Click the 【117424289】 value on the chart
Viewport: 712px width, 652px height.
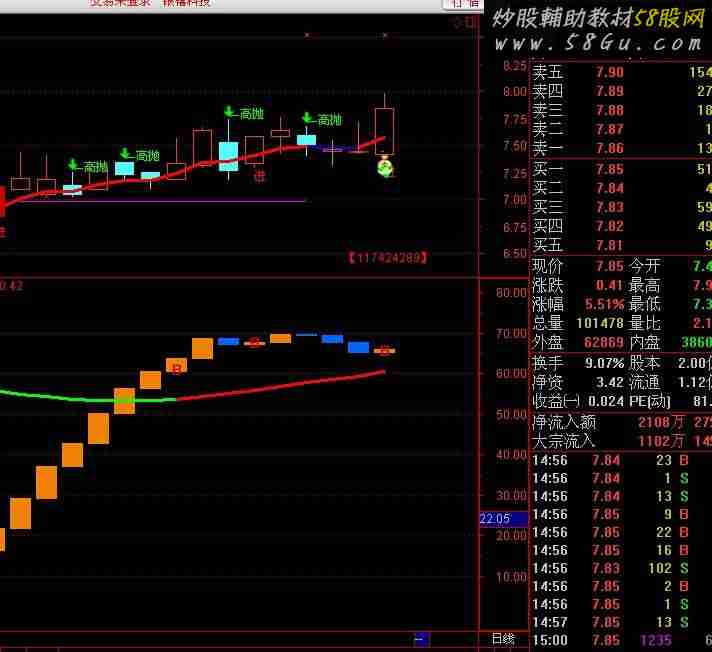pos(387,258)
